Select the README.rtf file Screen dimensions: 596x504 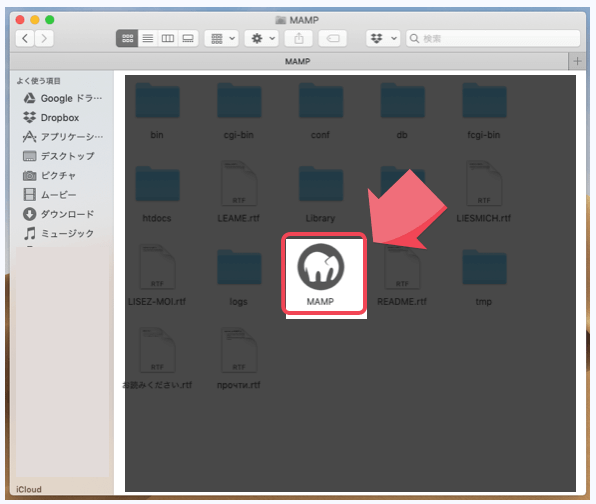coord(402,276)
